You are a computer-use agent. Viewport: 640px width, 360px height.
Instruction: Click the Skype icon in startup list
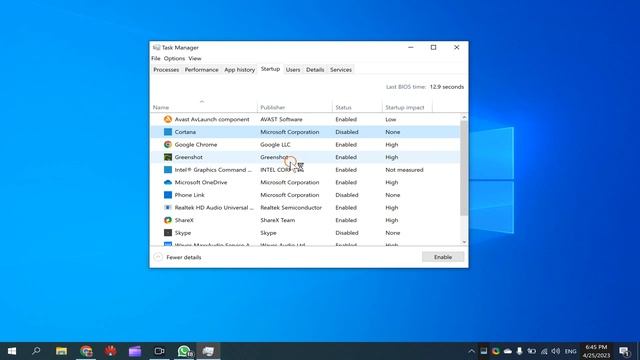[168, 233]
